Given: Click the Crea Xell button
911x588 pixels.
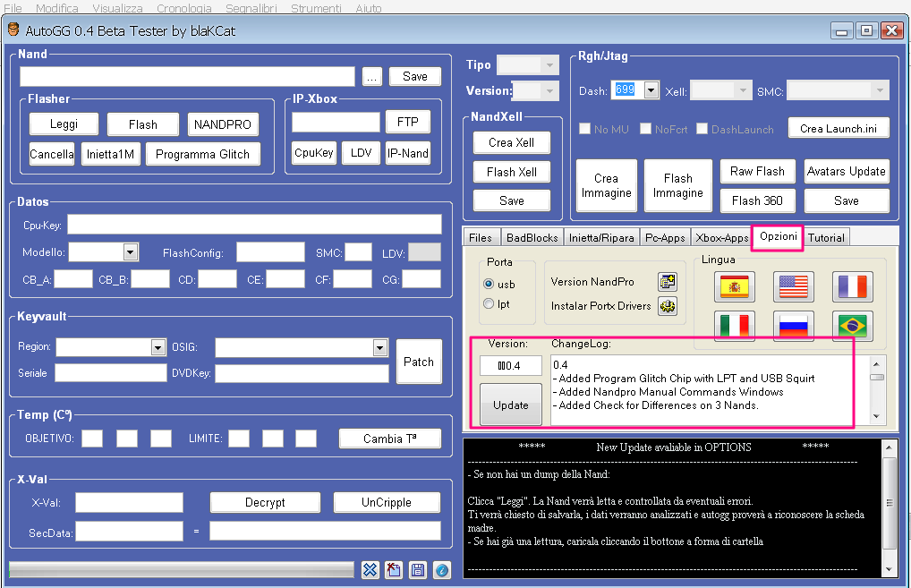Looking at the screenshot, I should click(x=511, y=142).
